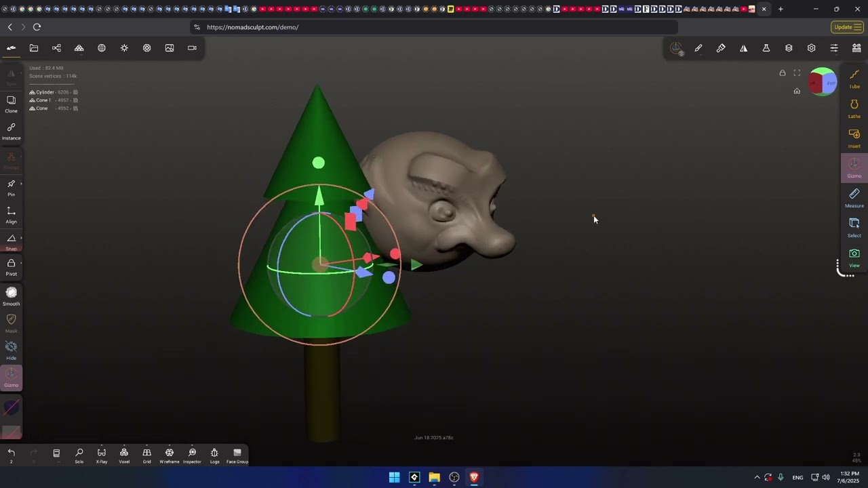The image size is (868, 488).
Task: Open the Windows Start menu
Action: point(394,477)
